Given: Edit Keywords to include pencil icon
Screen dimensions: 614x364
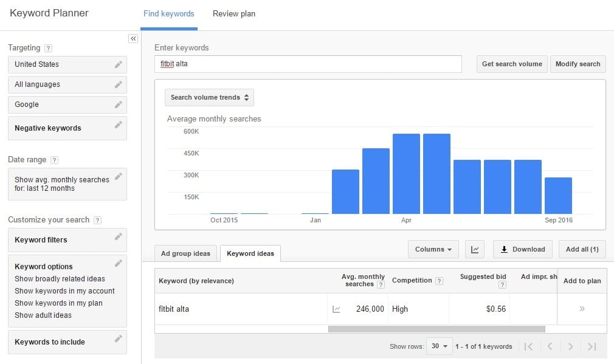Looking at the screenshot, I should (119, 339).
